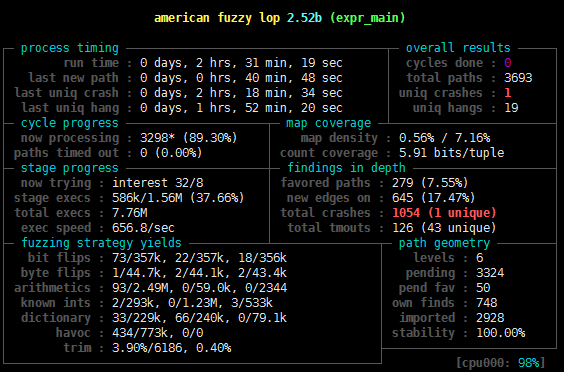564x372 pixels.
Task: Click the 'cycles done' label
Action: (x=444, y=63)
